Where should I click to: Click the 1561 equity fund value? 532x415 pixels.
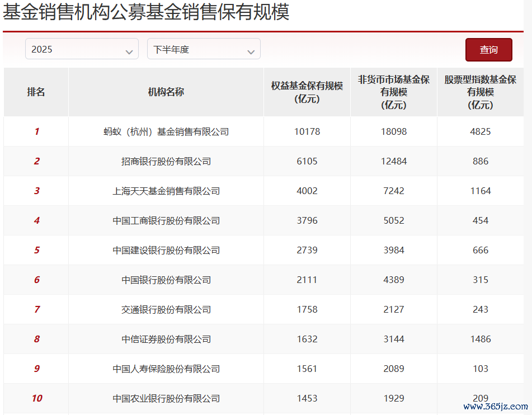(x=307, y=369)
